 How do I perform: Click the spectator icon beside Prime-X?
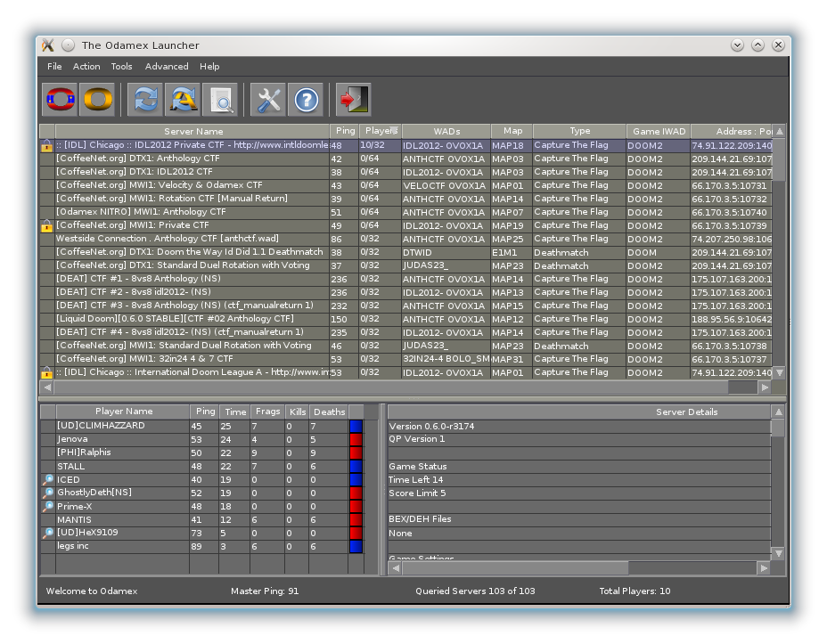(48, 507)
